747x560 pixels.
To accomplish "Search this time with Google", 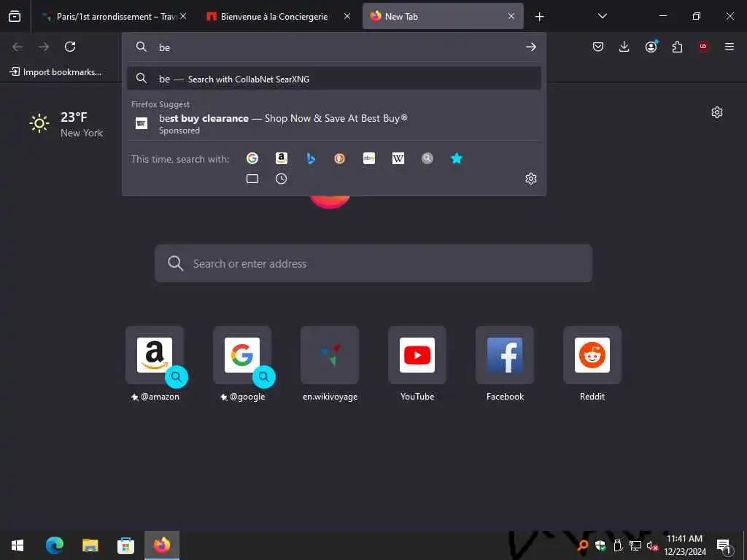I will tap(252, 158).
